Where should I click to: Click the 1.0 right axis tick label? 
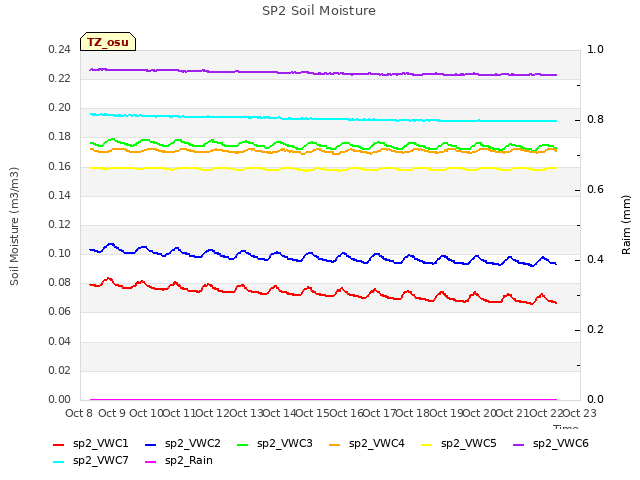pos(595,50)
